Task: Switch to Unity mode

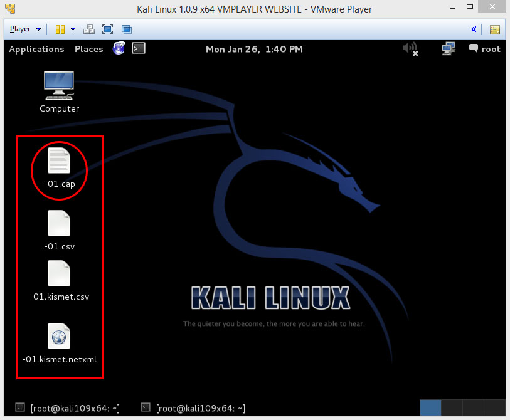Action: [x=127, y=29]
